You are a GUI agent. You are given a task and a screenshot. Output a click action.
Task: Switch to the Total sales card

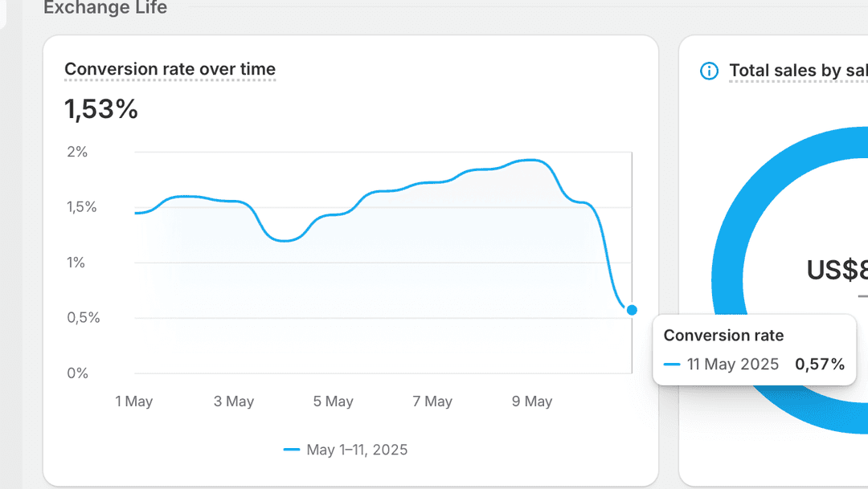(x=772, y=241)
